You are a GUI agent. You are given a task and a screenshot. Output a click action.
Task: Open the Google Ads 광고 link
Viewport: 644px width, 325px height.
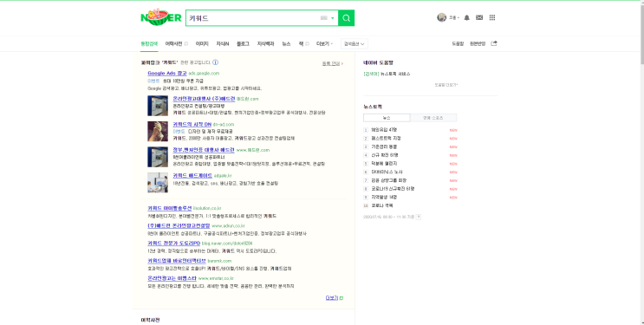(167, 73)
